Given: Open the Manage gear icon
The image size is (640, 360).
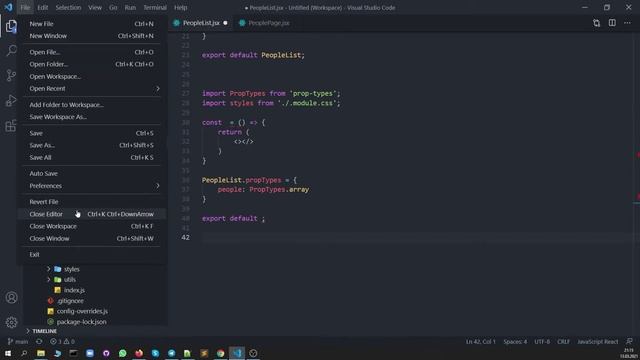Looking at the screenshot, I should pyautogui.click(x=11, y=322).
